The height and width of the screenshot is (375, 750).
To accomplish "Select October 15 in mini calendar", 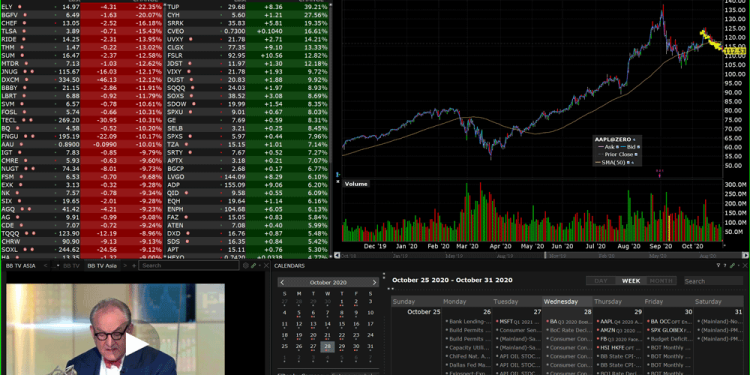I will tap(342, 324).
